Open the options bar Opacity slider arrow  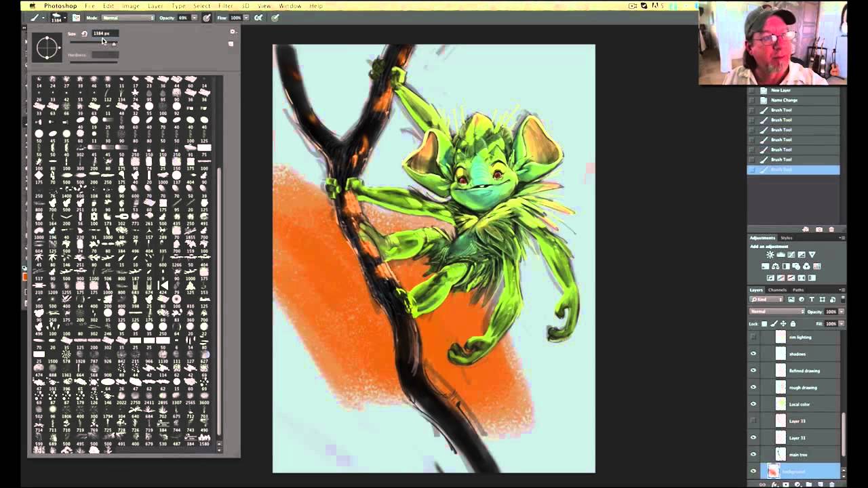[x=193, y=18]
